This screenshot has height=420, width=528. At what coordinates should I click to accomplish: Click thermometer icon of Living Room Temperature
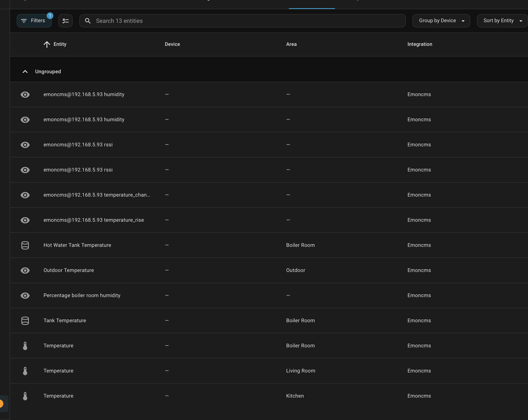[25, 371]
